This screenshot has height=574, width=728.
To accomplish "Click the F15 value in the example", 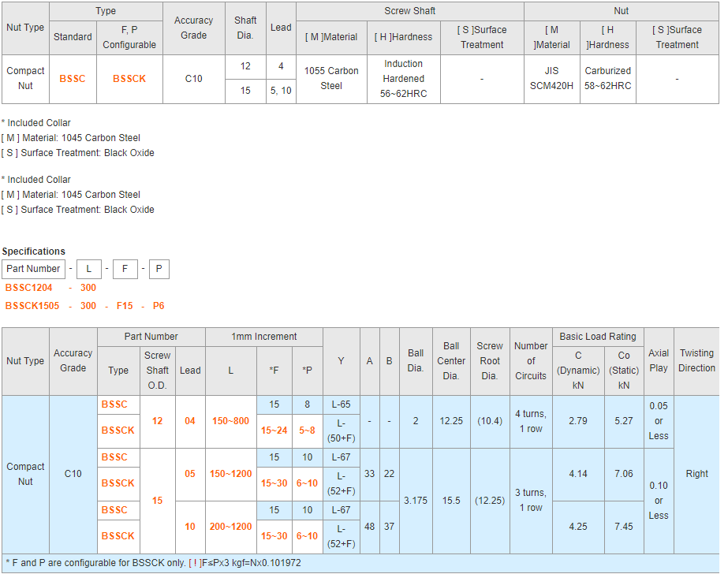I will [125, 306].
